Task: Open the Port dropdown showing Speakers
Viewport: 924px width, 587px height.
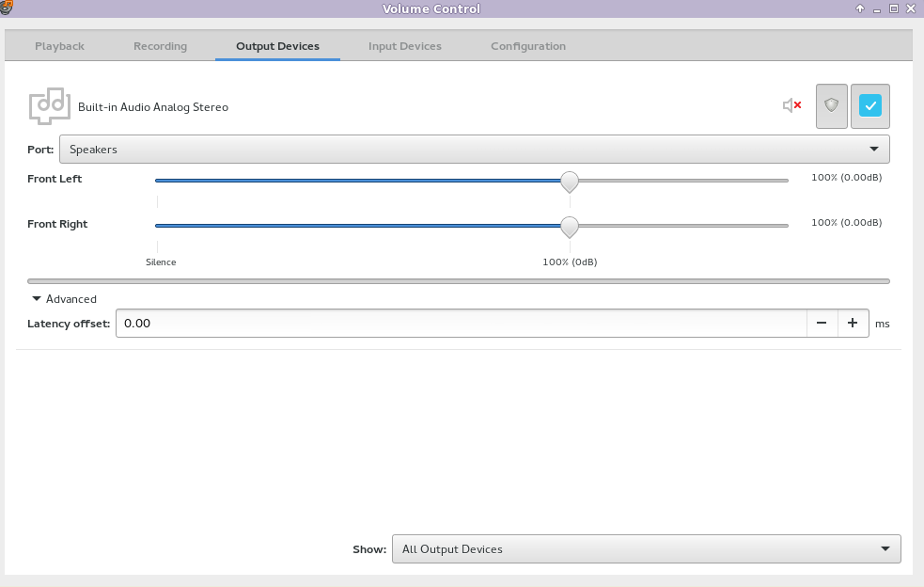Action: pos(474,149)
